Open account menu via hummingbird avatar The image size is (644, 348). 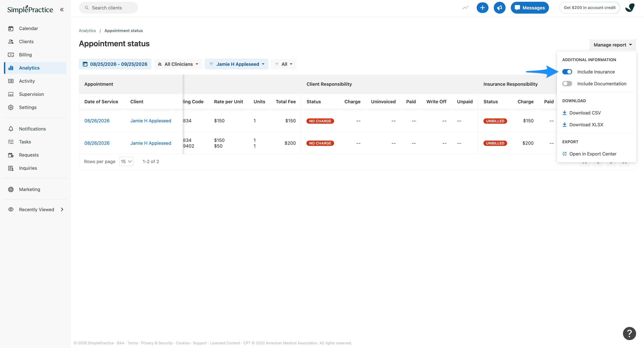(630, 8)
